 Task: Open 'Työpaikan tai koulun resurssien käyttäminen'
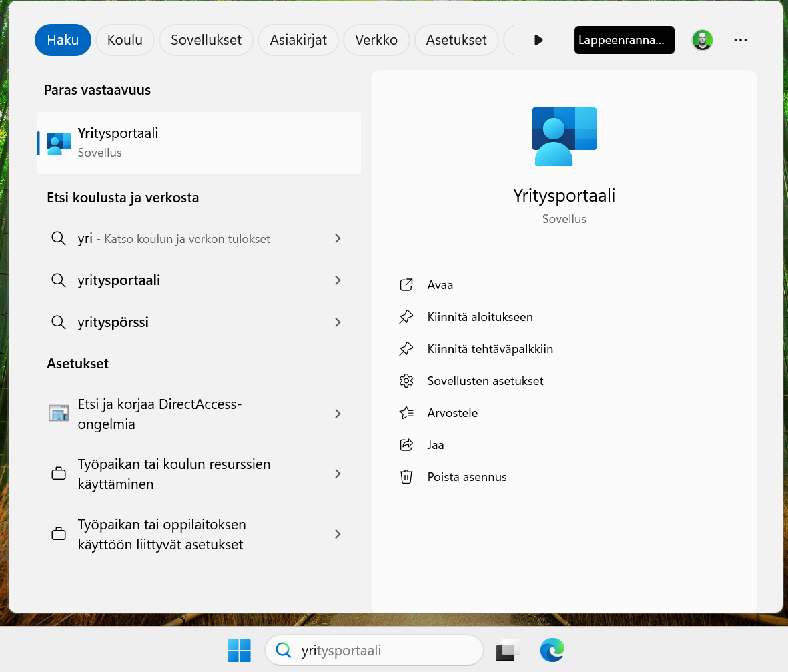click(x=199, y=474)
